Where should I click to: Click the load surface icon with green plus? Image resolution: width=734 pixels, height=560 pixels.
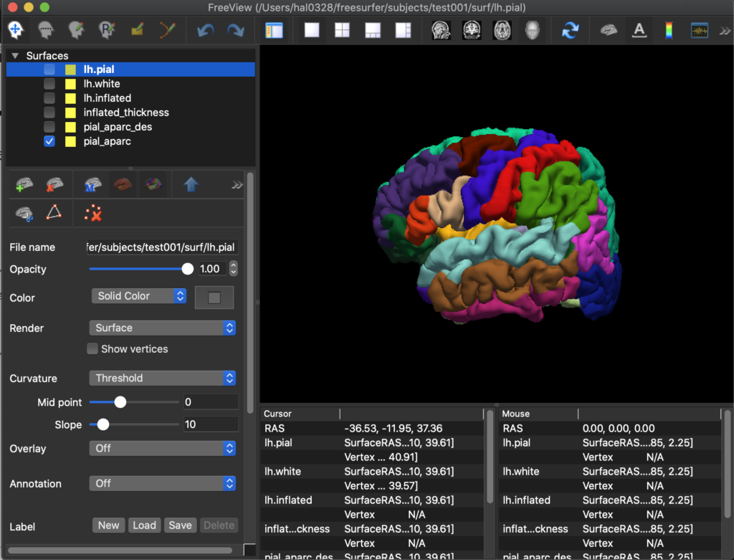[x=24, y=185]
